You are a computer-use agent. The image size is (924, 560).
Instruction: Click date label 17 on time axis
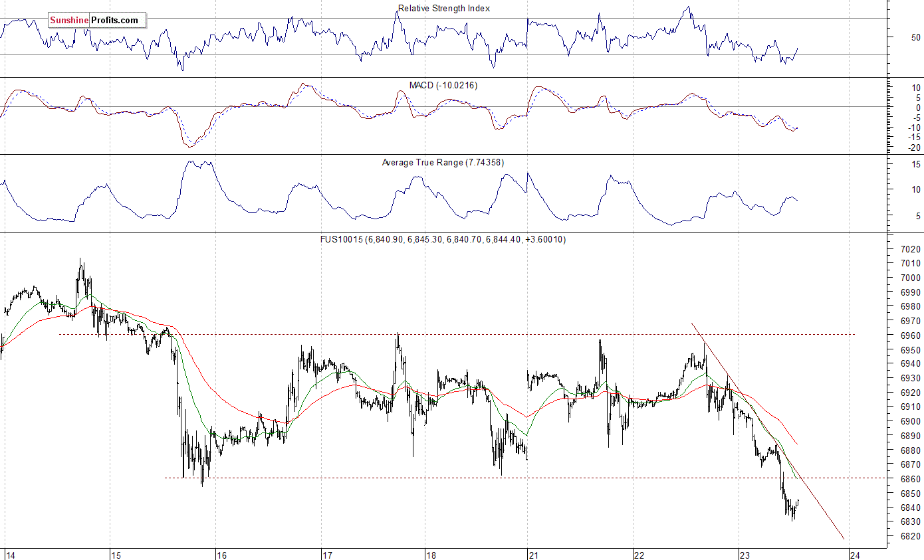[326, 555]
